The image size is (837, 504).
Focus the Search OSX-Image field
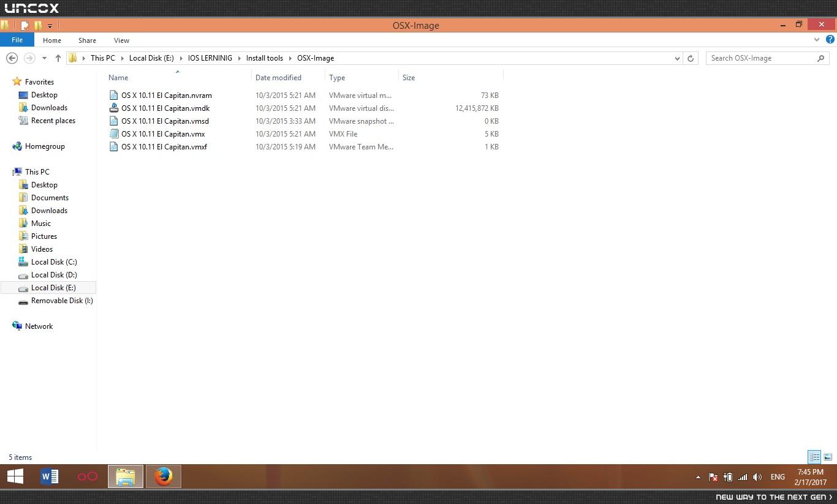click(768, 58)
